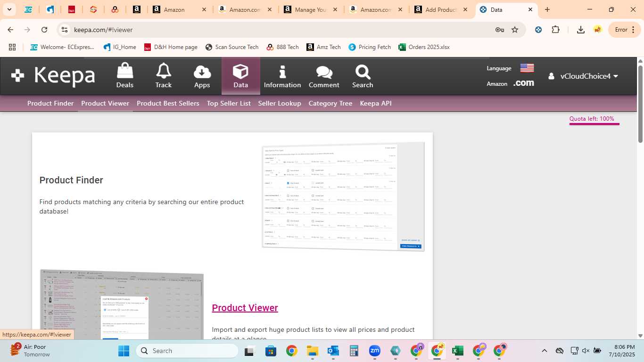This screenshot has height=362, width=644.
Task: Click the browser back arrow
Action: click(10, 30)
